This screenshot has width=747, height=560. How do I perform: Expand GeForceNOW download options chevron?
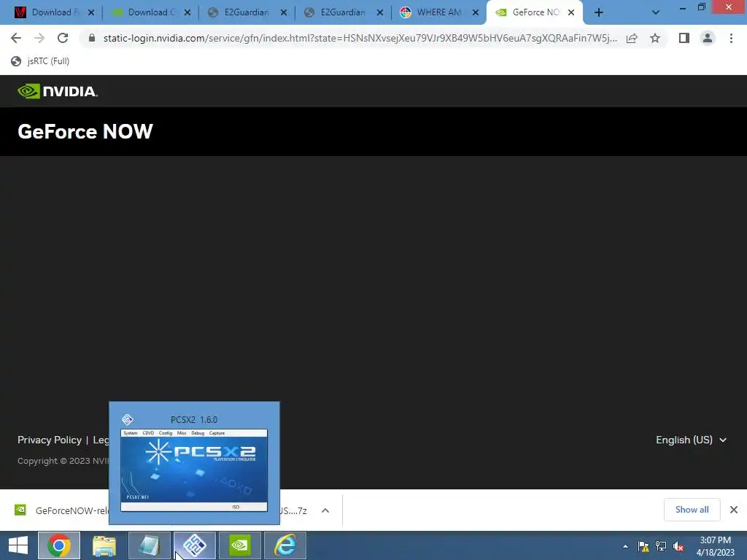click(325, 510)
